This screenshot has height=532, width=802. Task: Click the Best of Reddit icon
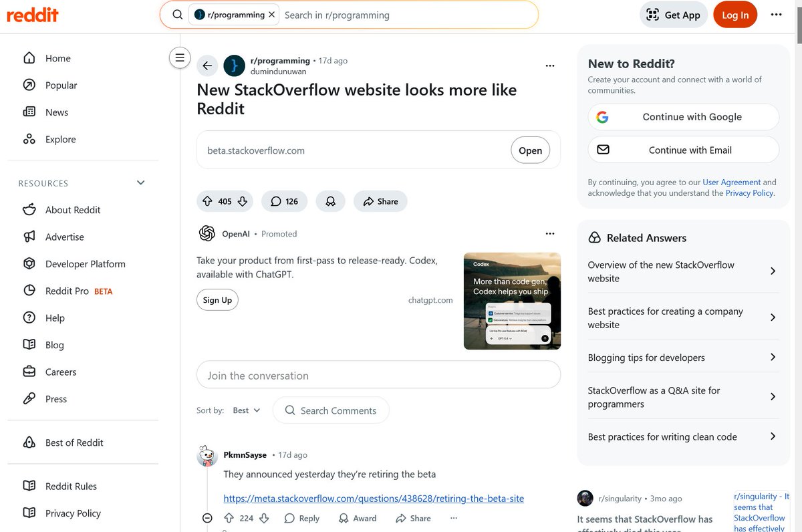29,442
